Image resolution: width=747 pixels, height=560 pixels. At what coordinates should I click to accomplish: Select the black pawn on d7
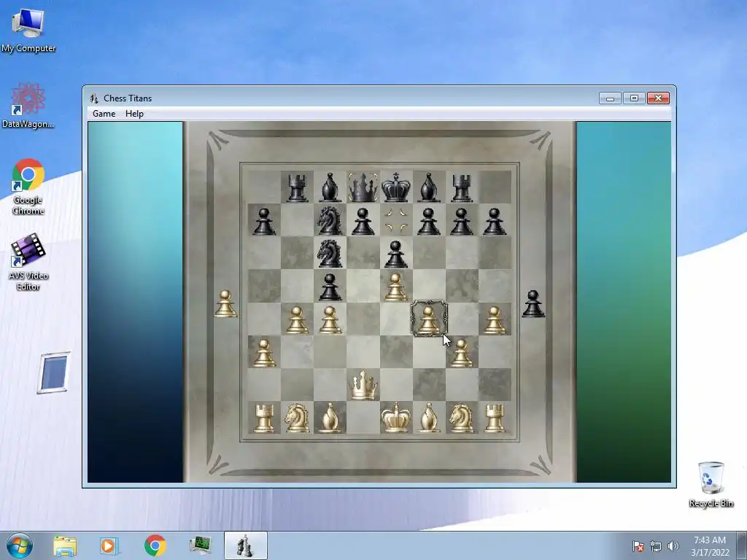tap(363, 222)
